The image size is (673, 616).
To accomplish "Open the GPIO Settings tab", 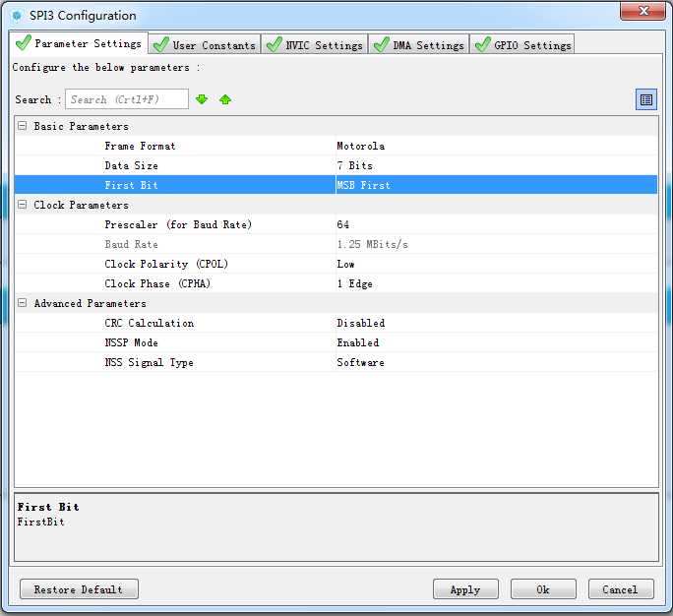I will pyautogui.click(x=522, y=44).
